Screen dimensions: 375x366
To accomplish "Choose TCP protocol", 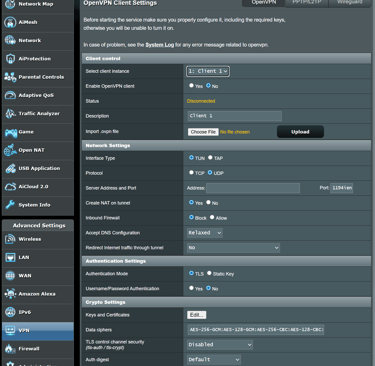I will tap(191, 173).
